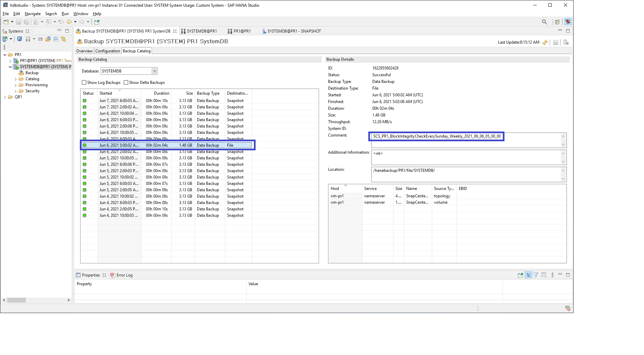Switch to the Configuration tab
Screen dimensions: 644x355
pos(107,51)
